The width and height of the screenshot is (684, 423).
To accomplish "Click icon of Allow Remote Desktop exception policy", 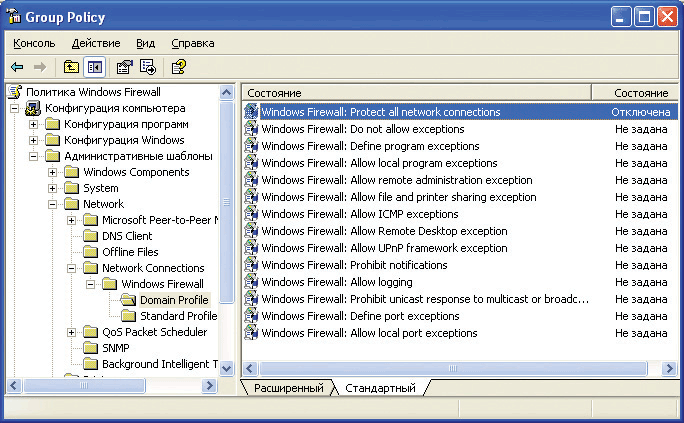I will 251,231.
